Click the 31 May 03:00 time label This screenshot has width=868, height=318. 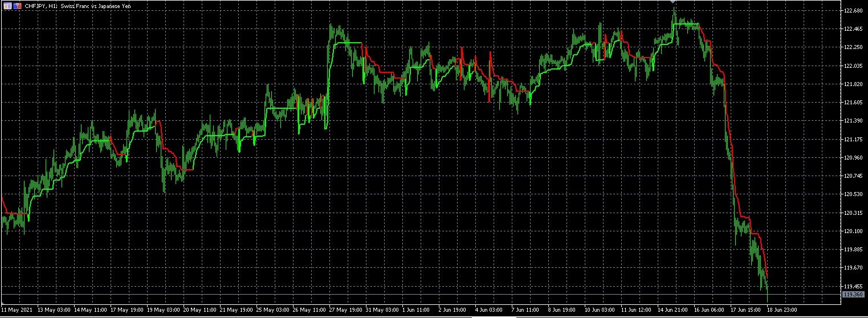point(382,309)
